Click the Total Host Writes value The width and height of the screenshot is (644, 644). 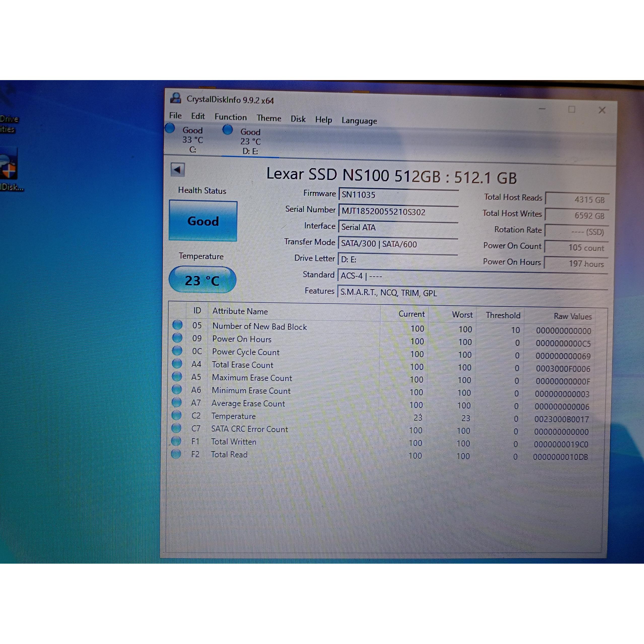(x=577, y=215)
